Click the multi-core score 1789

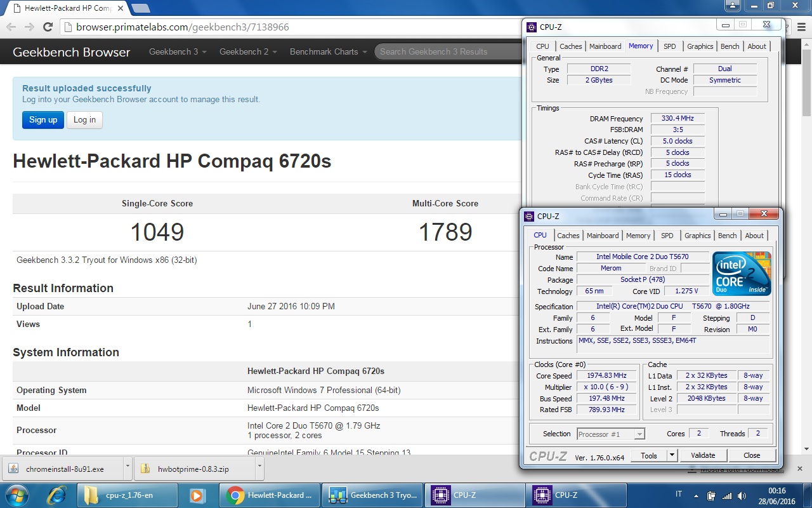pyautogui.click(x=445, y=232)
